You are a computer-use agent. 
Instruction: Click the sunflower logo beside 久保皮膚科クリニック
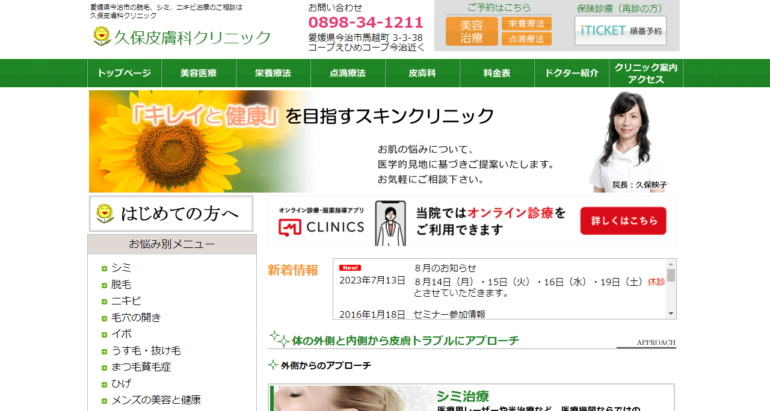[x=101, y=37]
